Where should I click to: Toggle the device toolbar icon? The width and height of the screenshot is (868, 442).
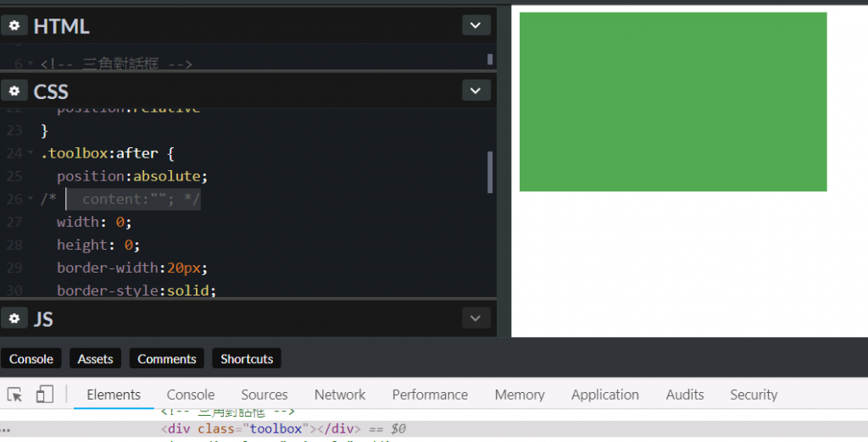point(45,395)
